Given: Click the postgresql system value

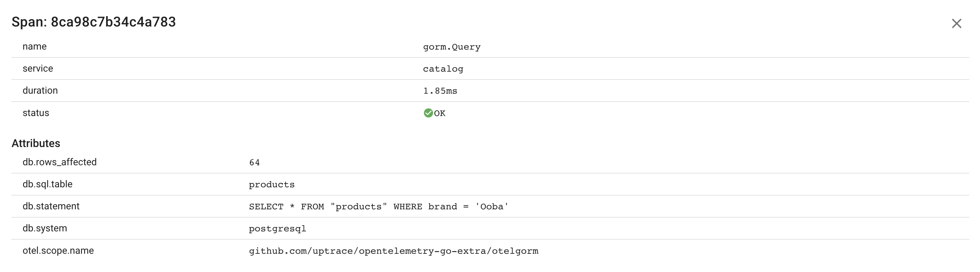Looking at the screenshot, I should tap(277, 229).
